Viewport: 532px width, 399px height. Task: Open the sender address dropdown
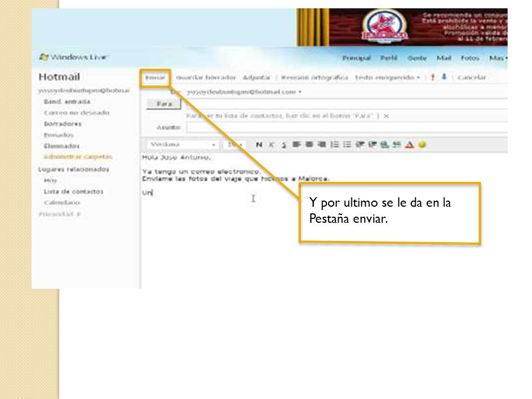coord(300,92)
